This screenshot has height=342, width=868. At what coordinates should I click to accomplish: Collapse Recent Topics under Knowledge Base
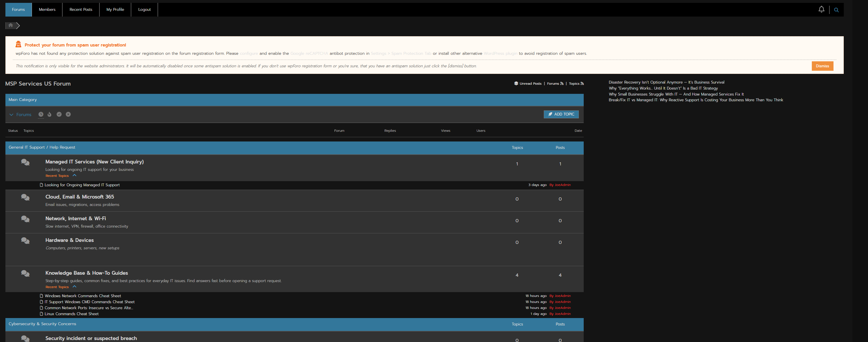tap(74, 286)
